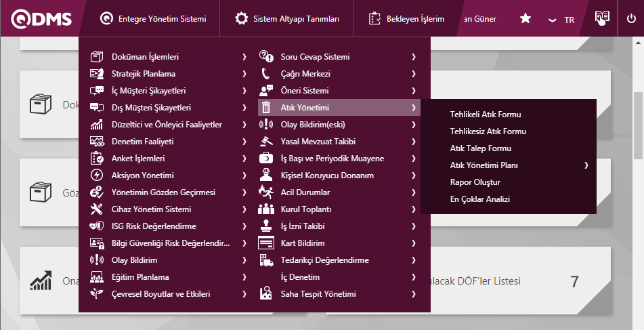Click the Cihaz Yönetim Sistemi tools icon

coord(97,209)
